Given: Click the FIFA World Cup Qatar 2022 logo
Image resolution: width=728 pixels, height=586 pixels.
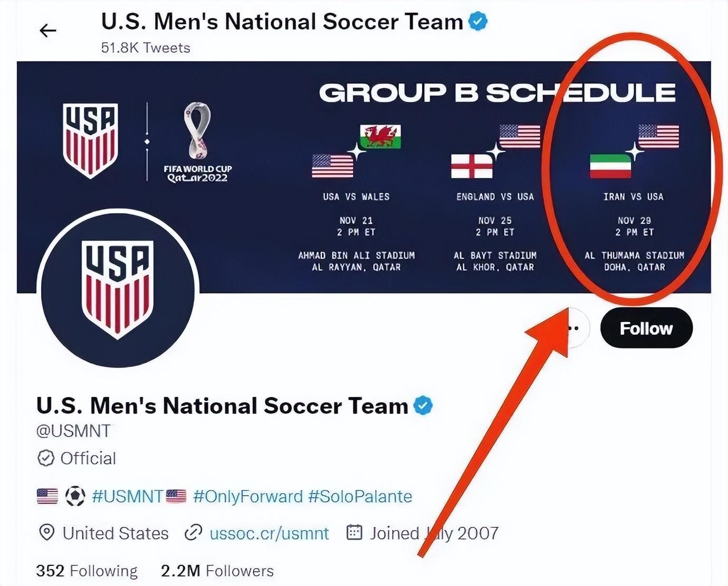Looking at the screenshot, I should [197, 143].
